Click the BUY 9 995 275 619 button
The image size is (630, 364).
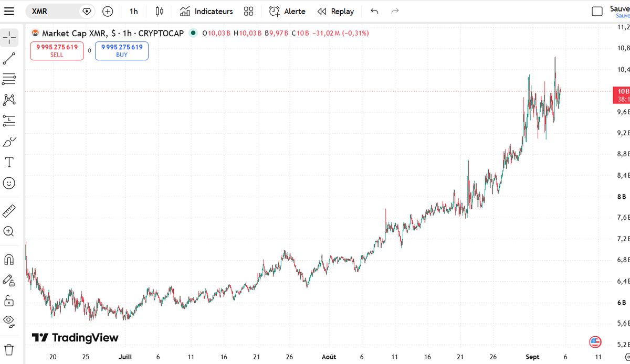(x=122, y=51)
